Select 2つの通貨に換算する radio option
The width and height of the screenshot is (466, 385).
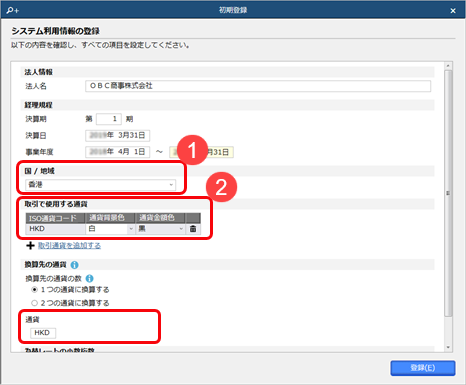click(x=34, y=303)
